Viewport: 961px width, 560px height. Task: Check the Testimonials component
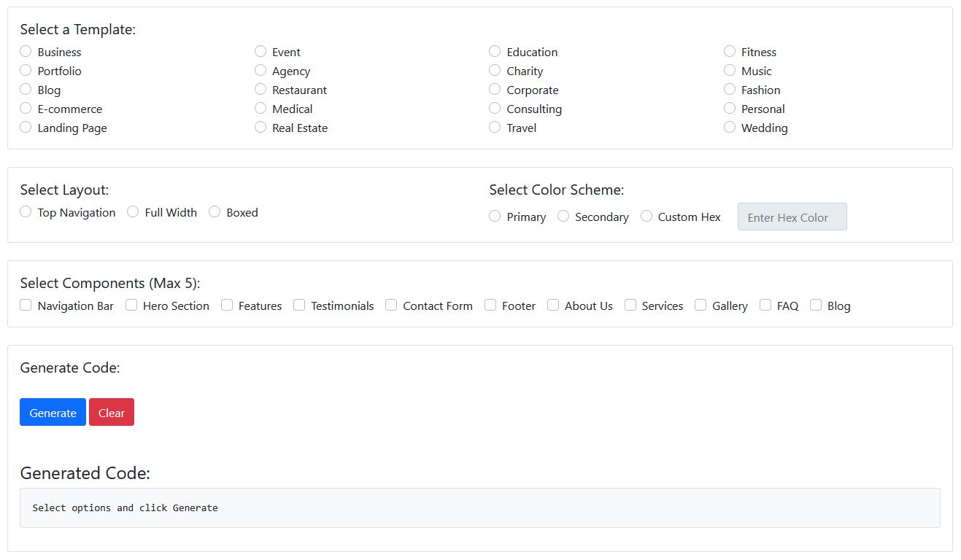coord(299,305)
